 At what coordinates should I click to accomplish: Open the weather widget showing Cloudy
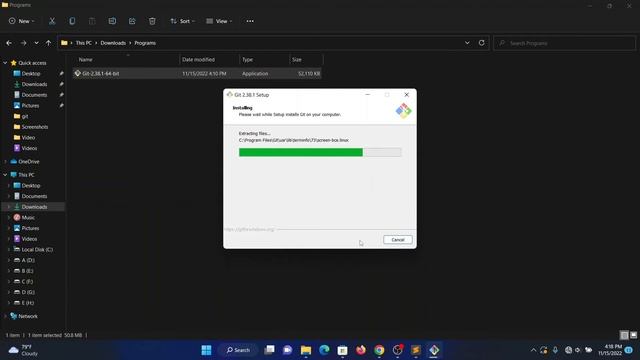(24, 350)
